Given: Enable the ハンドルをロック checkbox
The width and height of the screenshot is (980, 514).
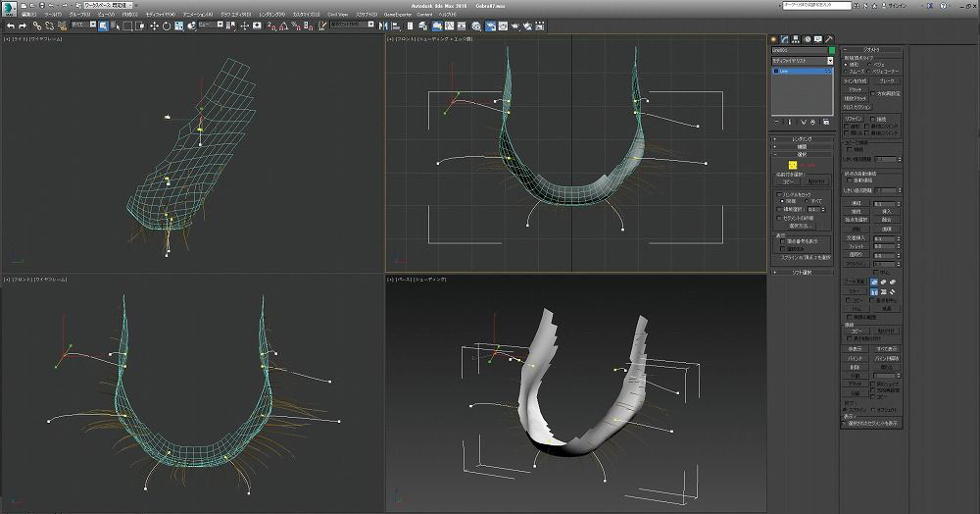Looking at the screenshot, I should (780, 195).
